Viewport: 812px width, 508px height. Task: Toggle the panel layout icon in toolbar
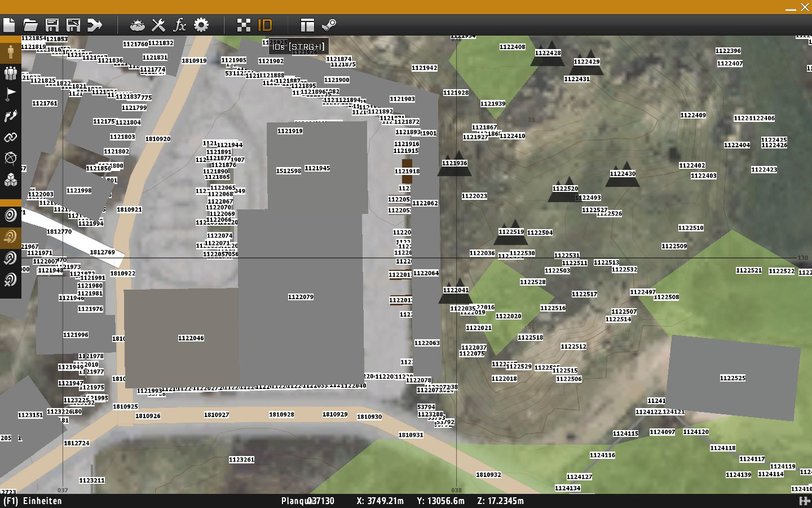[307, 25]
